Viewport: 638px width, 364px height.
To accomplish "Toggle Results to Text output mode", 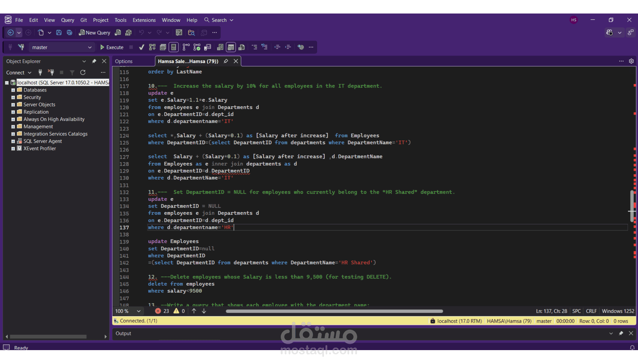I will [220, 47].
